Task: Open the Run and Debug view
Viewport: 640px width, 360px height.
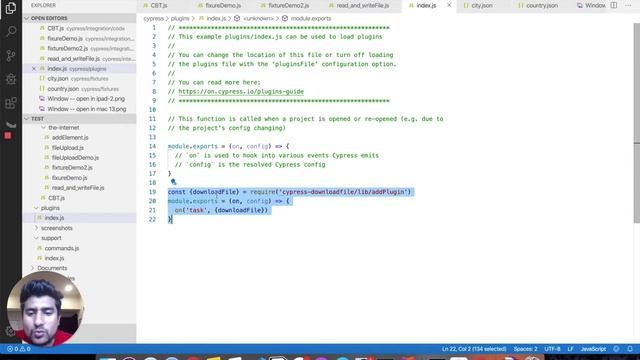Action: pyautogui.click(x=11, y=79)
